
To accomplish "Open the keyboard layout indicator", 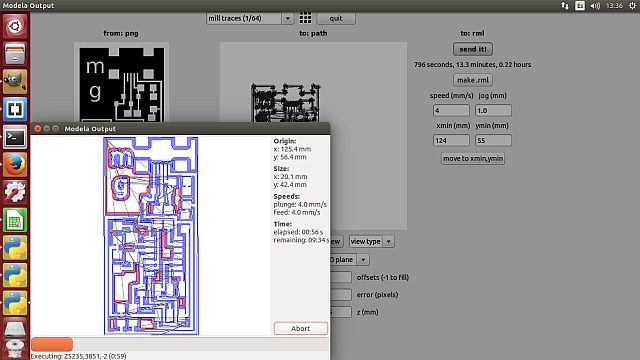I will (580, 6).
